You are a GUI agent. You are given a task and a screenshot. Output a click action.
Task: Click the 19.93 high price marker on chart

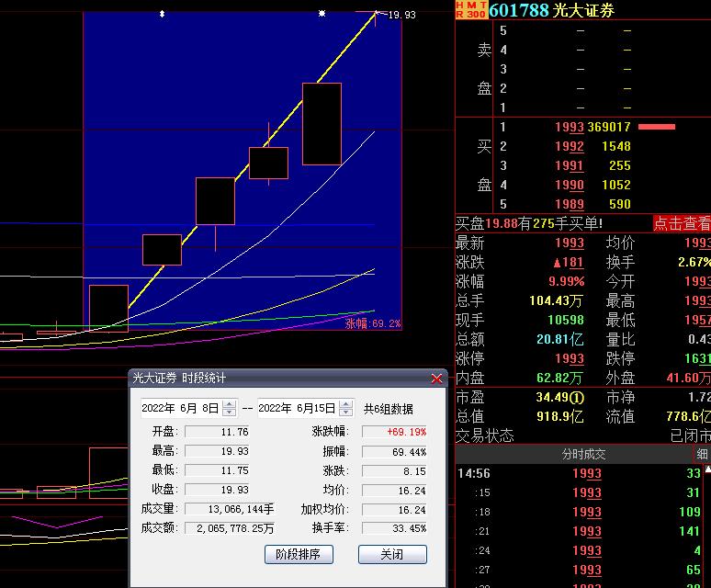[401, 15]
